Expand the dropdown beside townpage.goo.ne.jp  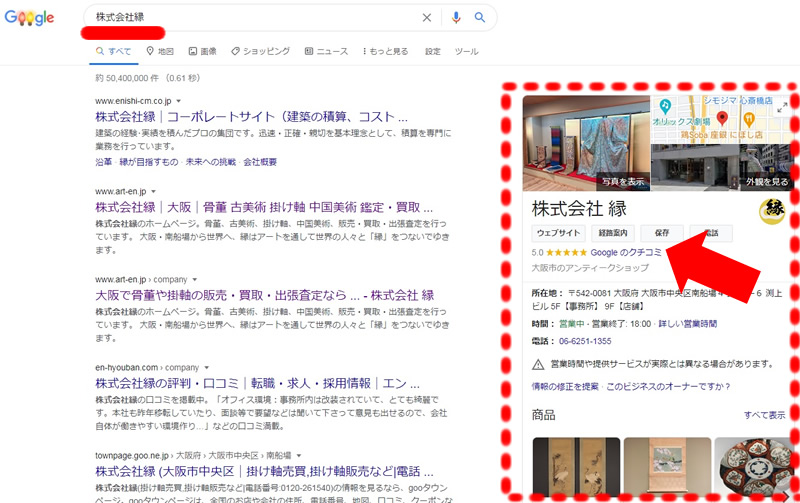click(x=299, y=456)
